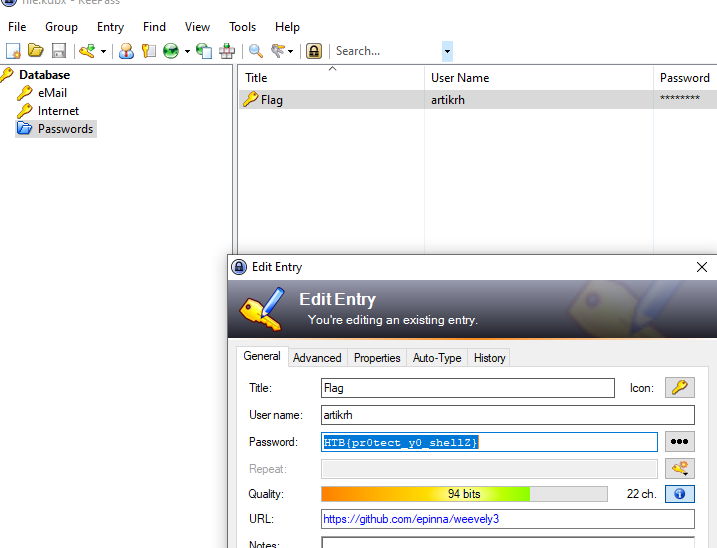Expand the Show Entries dropdown arrow
717x548 pixels.
click(290, 51)
